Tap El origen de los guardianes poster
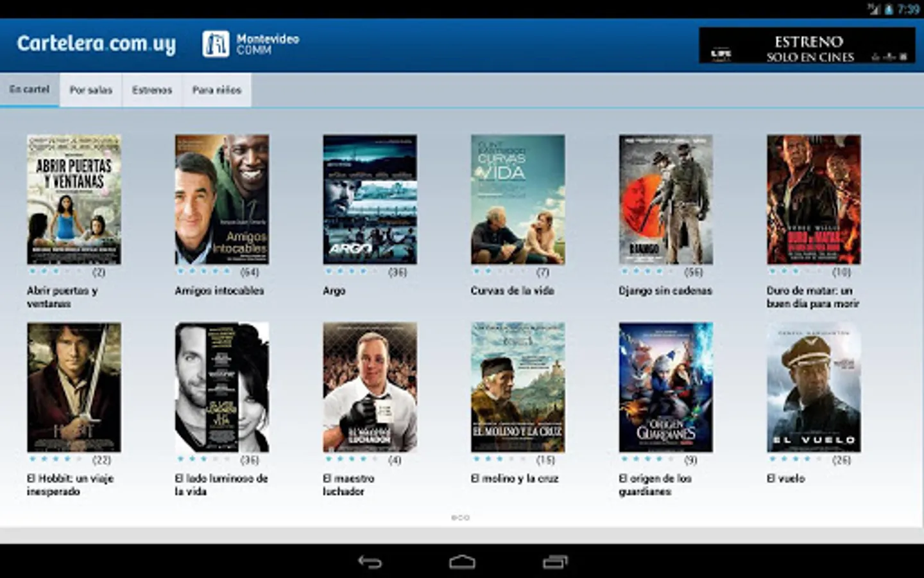 pos(666,387)
